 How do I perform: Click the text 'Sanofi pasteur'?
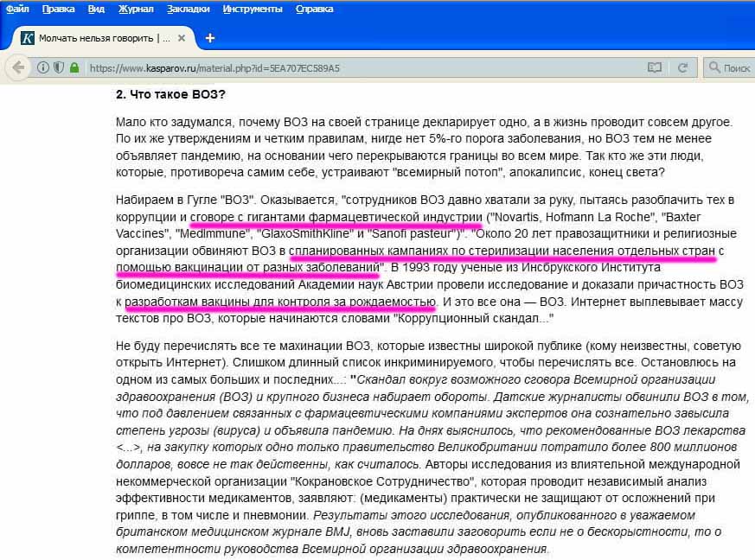(x=413, y=234)
